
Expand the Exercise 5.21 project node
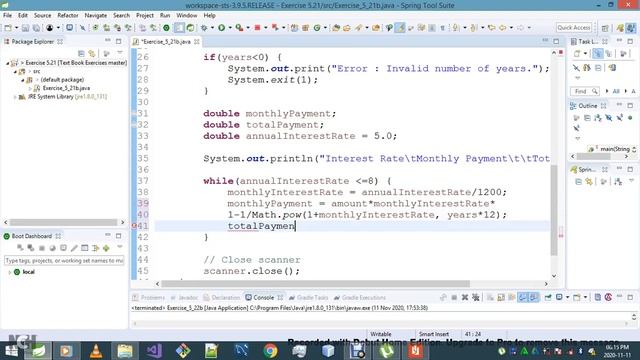point(7,63)
